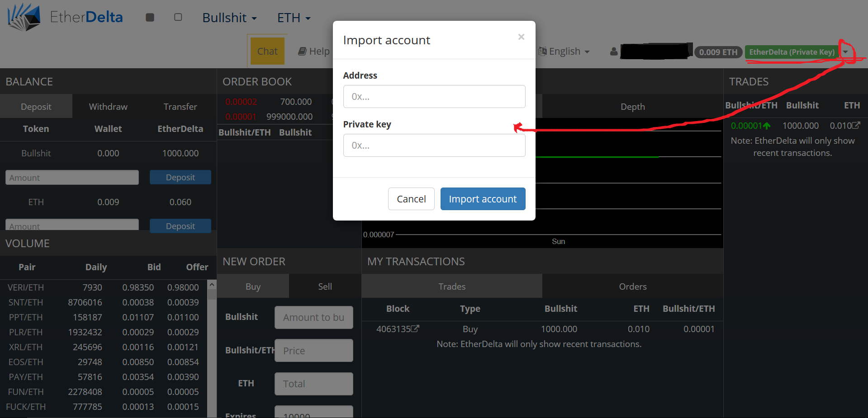
Task: Open the Orders tab in My Transactions
Action: 632,286
